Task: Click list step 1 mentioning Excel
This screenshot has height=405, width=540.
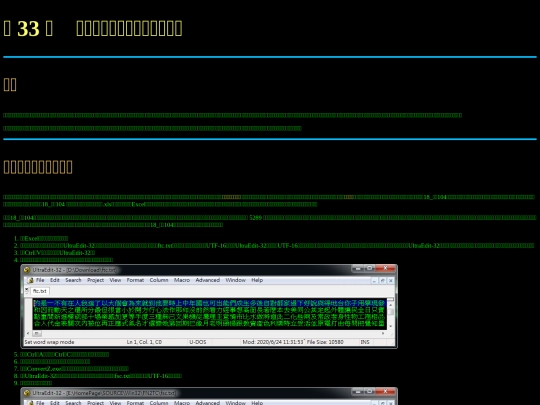Action: coord(44,238)
